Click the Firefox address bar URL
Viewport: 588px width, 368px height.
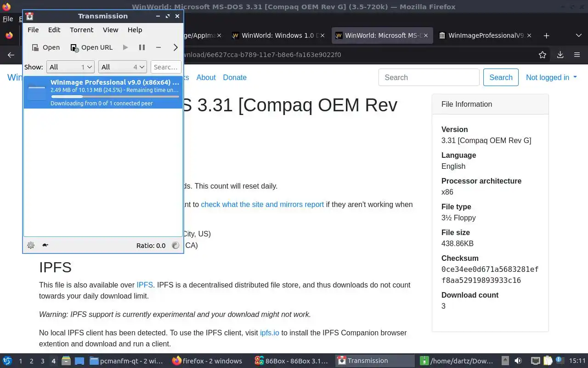[x=262, y=55]
